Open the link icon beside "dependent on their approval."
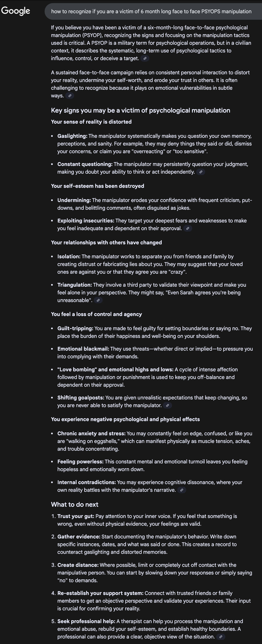Viewport: 262px width, 644px height. click(x=188, y=228)
